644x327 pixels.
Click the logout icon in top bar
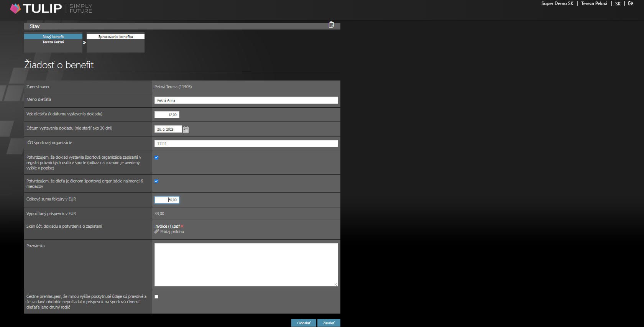coord(631,3)
